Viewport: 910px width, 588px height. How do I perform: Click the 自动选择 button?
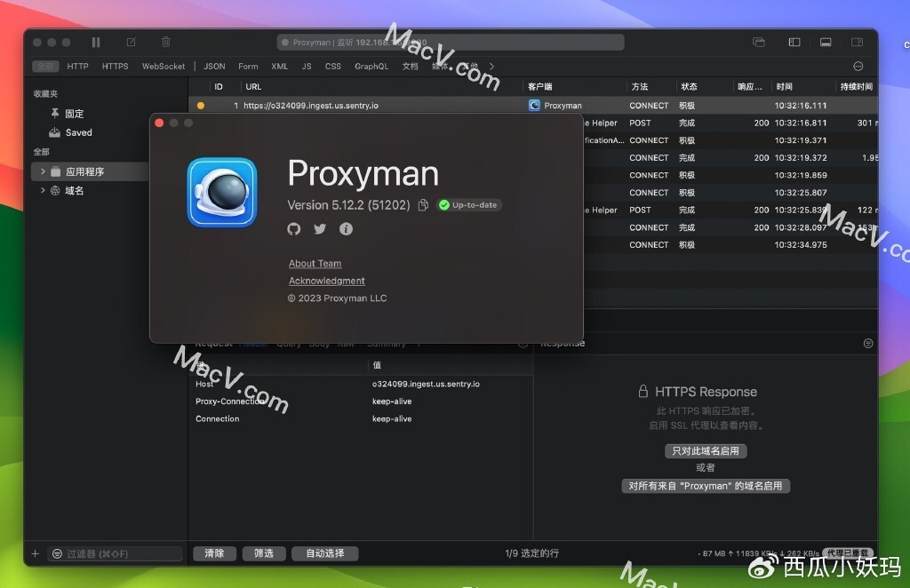pyautogui.click(x=325, y=553)
